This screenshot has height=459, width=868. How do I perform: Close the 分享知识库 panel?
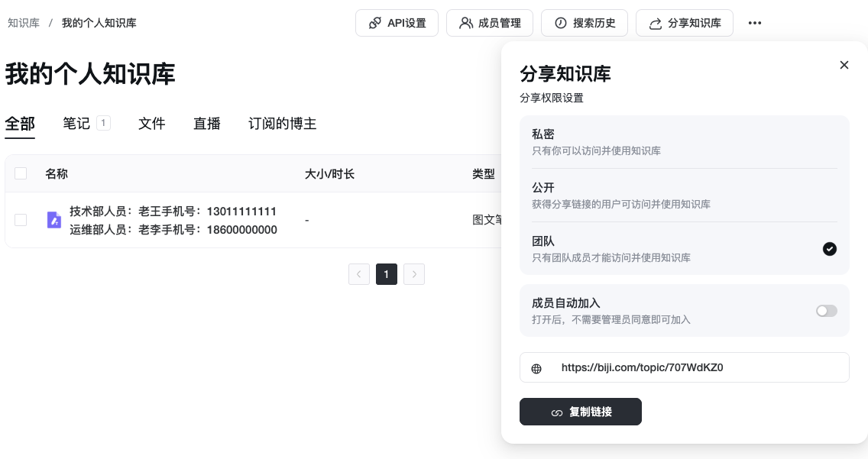click(x=844, y=65)
